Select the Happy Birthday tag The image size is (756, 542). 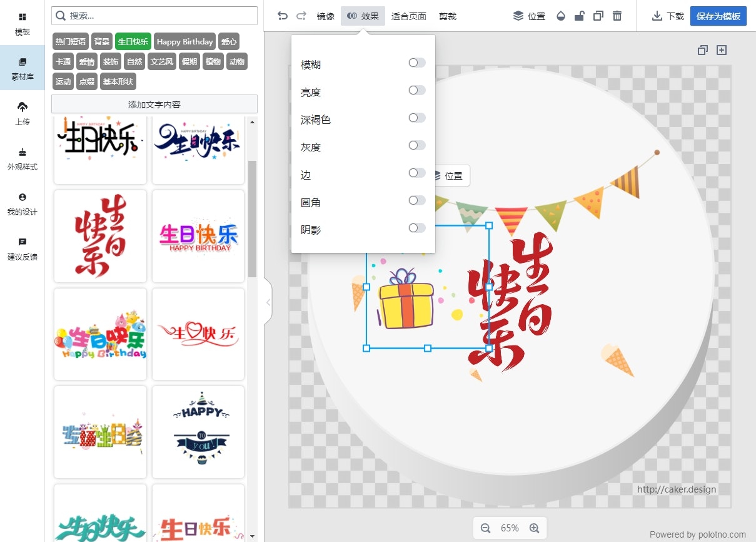tap(184, 42)
